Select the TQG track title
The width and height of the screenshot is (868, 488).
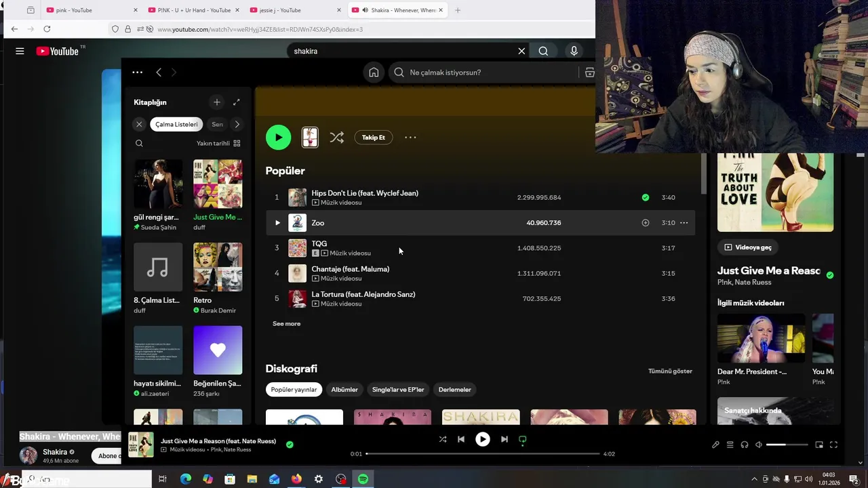click(319, 243)
